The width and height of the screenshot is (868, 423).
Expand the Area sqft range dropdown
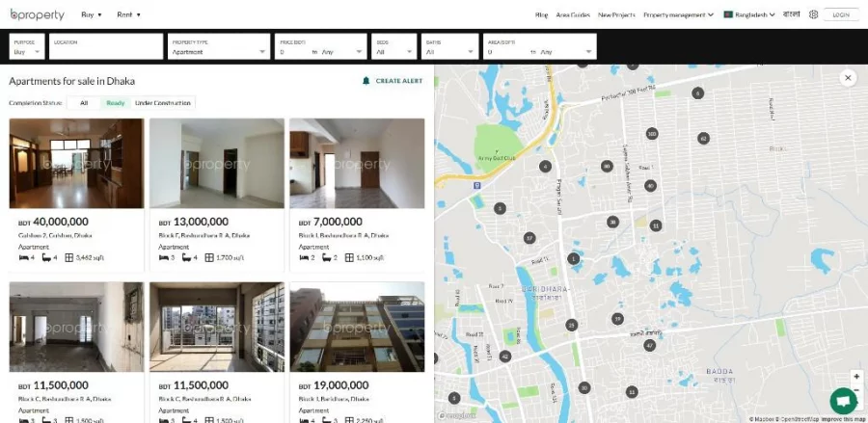click(x=540, y=46)
